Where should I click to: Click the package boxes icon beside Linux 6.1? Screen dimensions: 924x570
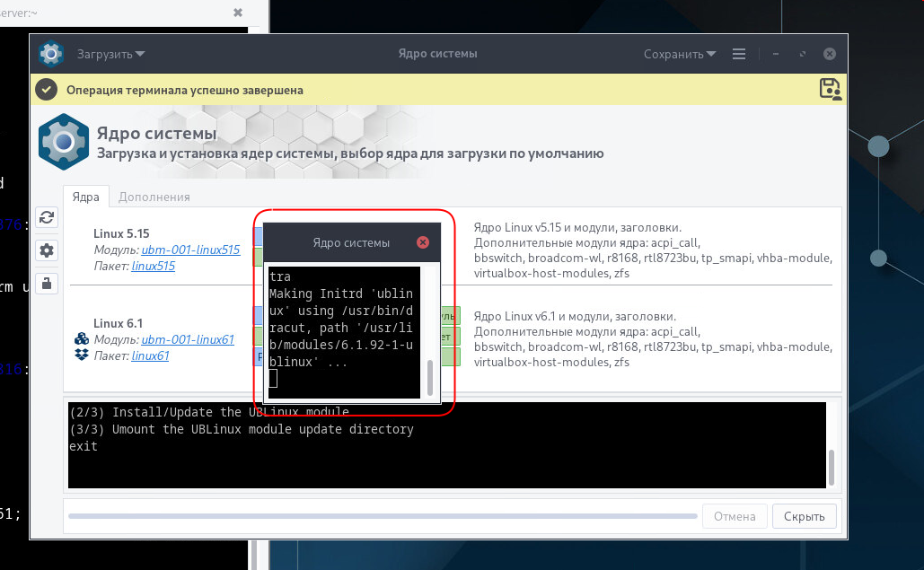[82, 355]
